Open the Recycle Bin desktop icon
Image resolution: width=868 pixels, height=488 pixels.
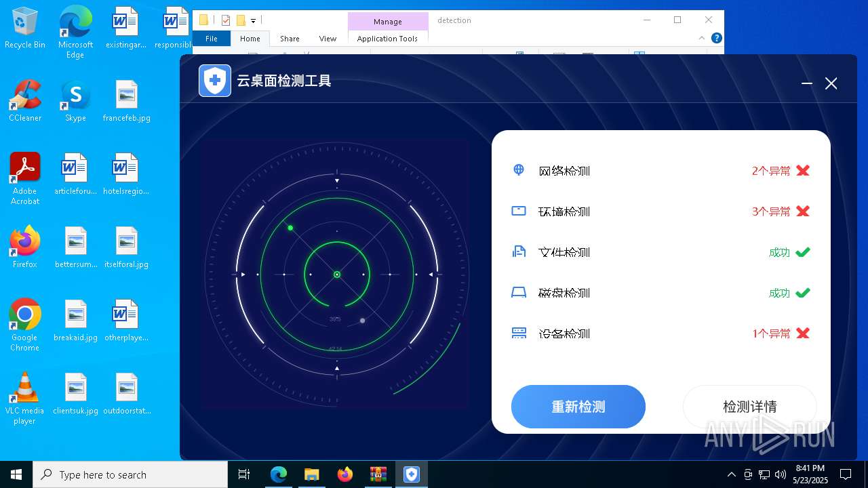[x=25, y=28]
